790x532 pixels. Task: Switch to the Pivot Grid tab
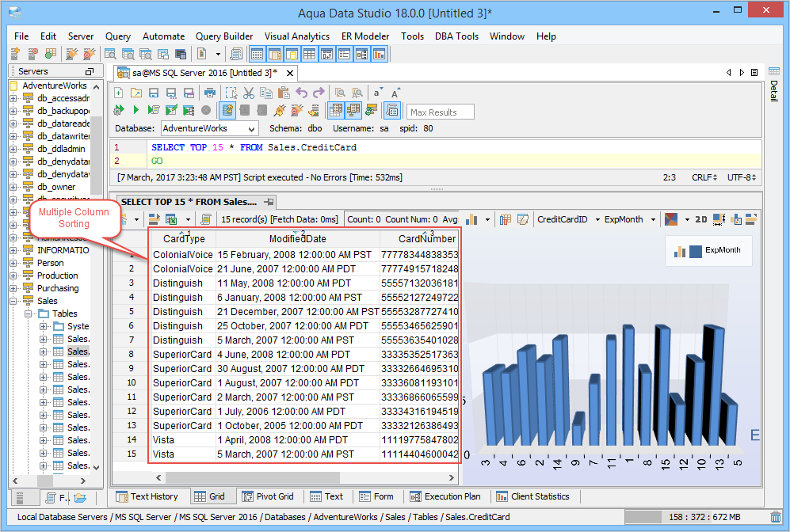click(x=268, y=496)
